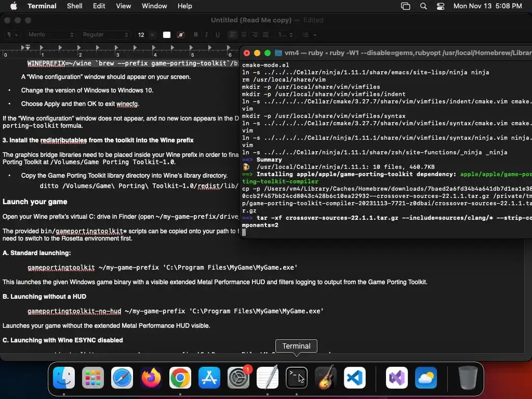The height and width of the screenshot is (399, 532).
Task: Close the Terminal window
Action: 247,53
